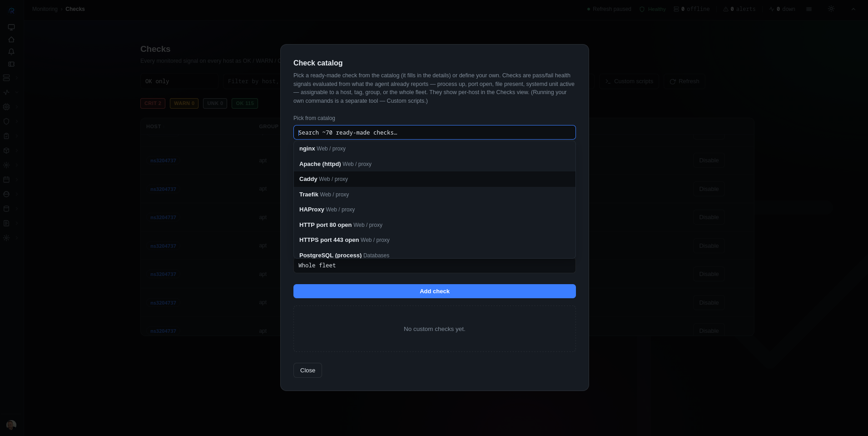Image resolution: width=868 pixels, height=436 pixels.
Task: Open the package cube icon in sidebar
Action: (x=6, y=150)
